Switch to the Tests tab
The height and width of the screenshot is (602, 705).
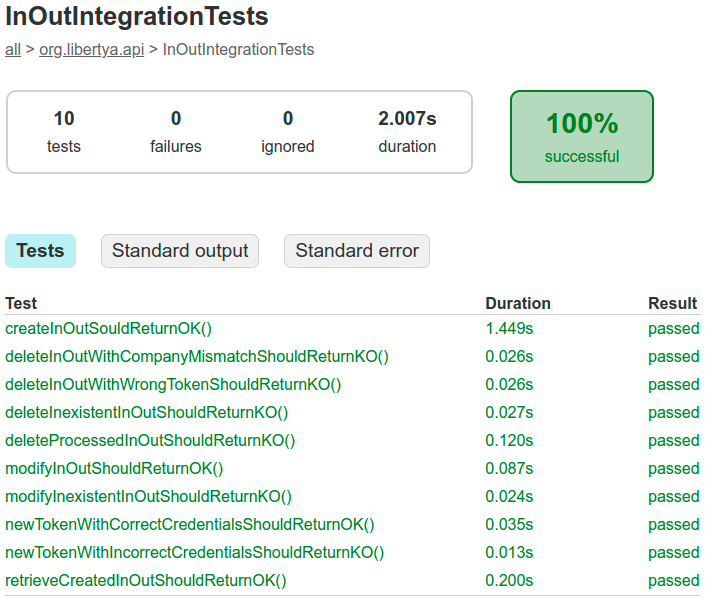point(40,251)
